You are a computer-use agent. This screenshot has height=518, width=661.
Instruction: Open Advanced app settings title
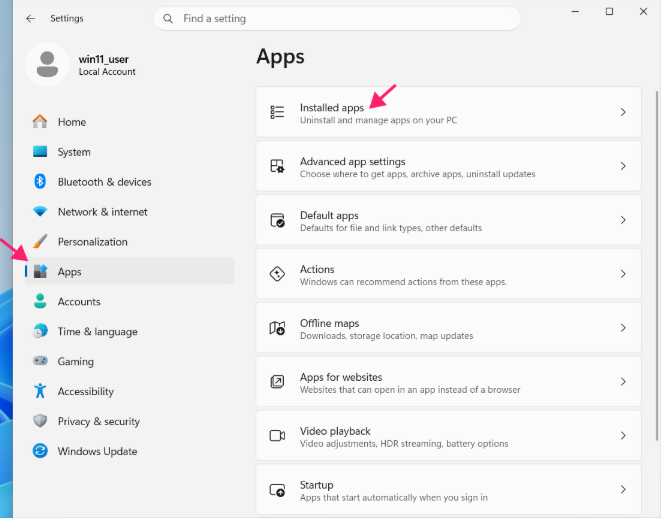tap(352, 161)
